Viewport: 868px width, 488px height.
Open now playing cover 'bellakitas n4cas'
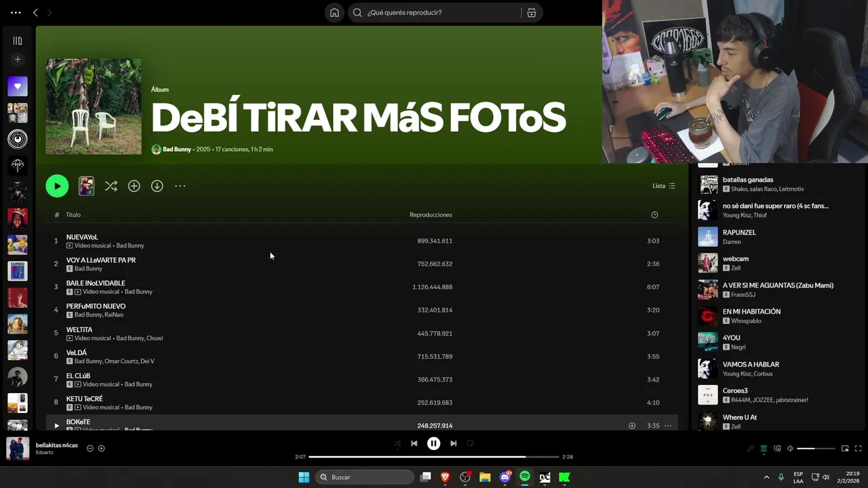[18, 449]
